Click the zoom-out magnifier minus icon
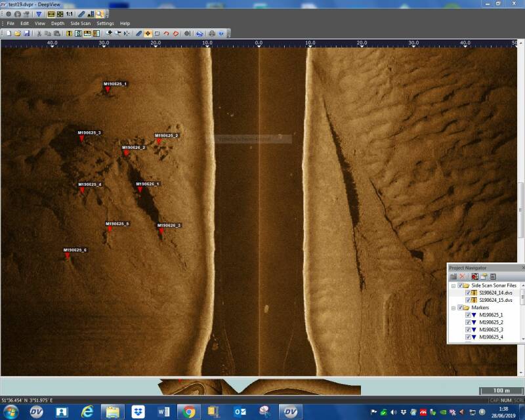The width and height of the screenshot is (525, 420). 117,33
